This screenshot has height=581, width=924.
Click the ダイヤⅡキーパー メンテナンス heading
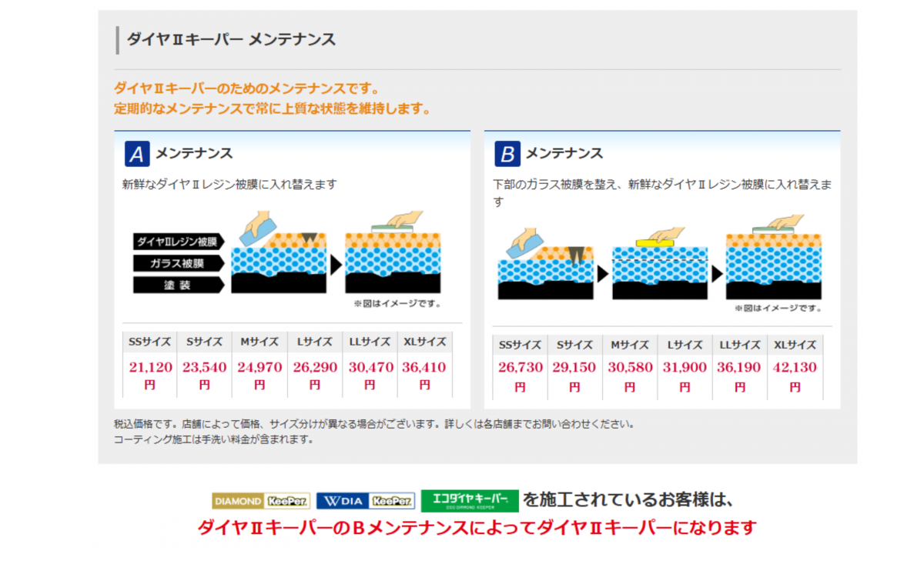231,39
